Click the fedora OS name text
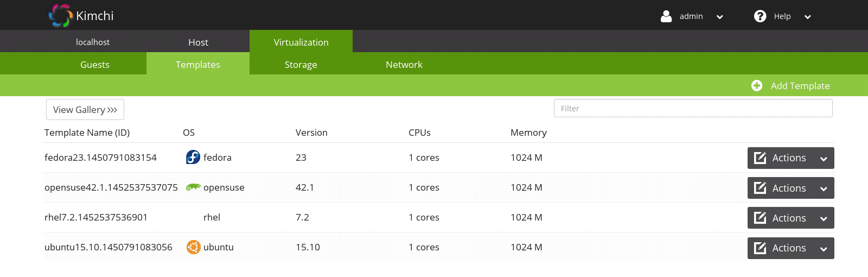This screenshot has height=277, width=868. tap(218, 158)
